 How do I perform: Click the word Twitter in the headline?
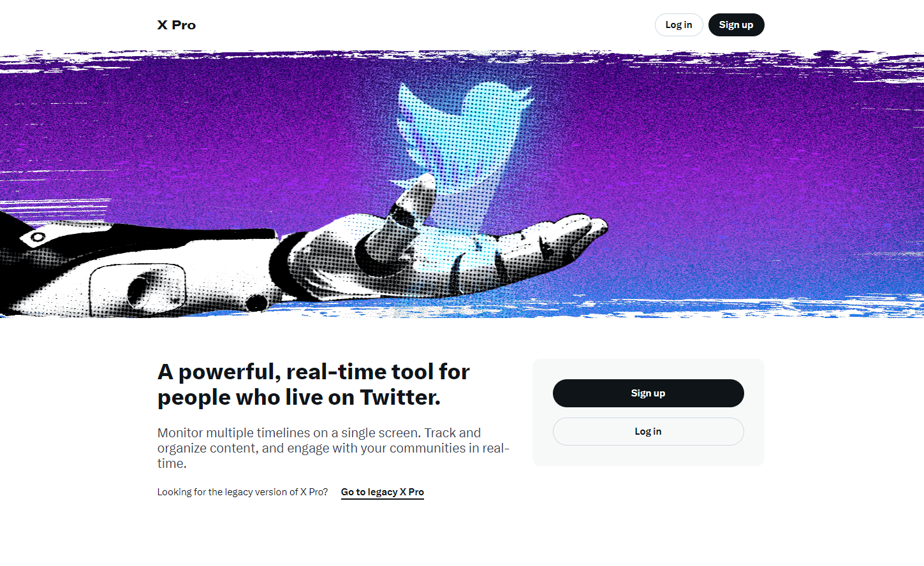click(x=400, y=397)
